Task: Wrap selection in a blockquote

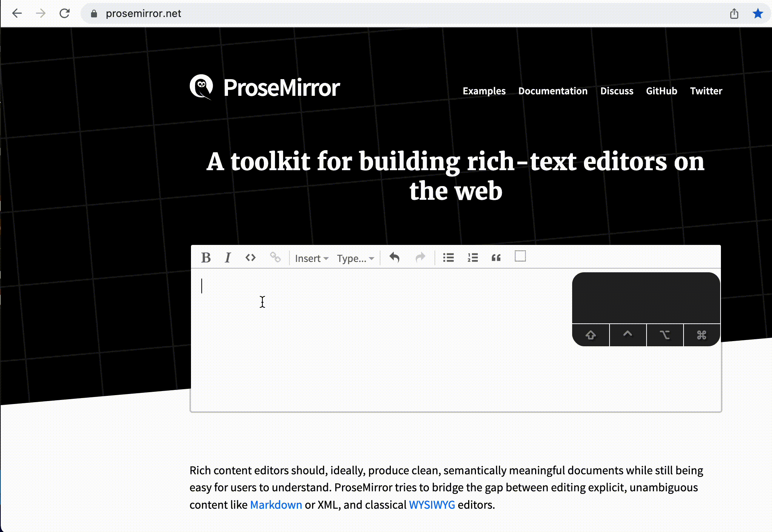Action: pos(496,257)
